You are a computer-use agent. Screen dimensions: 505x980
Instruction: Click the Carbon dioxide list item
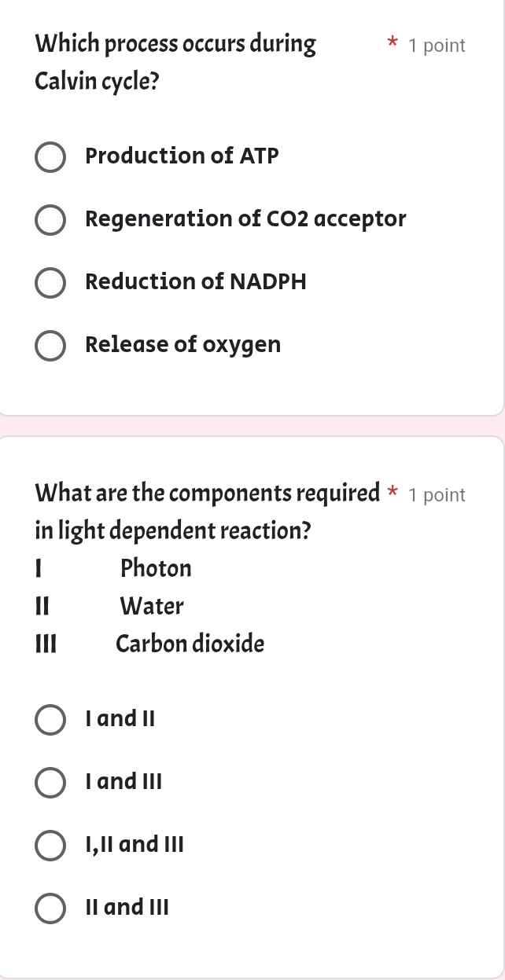[x=190, y=644]
